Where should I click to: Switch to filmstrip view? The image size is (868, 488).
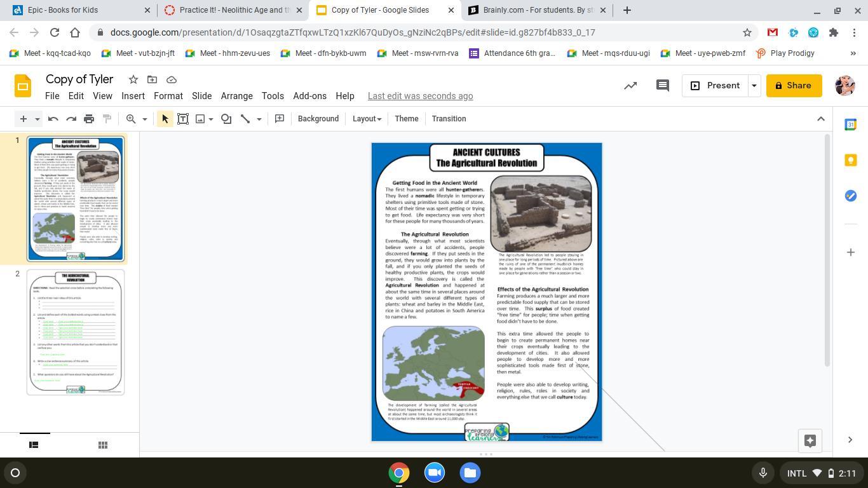pos(34,445)
